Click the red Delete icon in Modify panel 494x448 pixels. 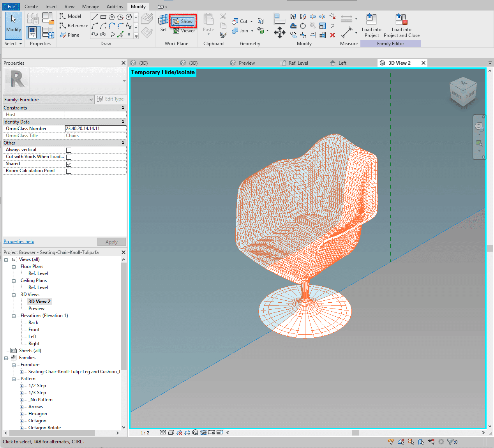tap(332, 35)
